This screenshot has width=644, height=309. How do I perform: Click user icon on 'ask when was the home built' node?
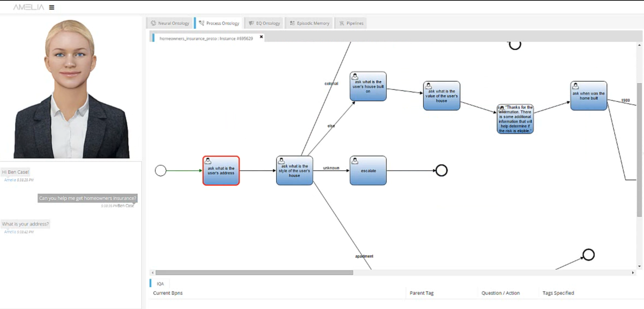click(x=575, y=86)
